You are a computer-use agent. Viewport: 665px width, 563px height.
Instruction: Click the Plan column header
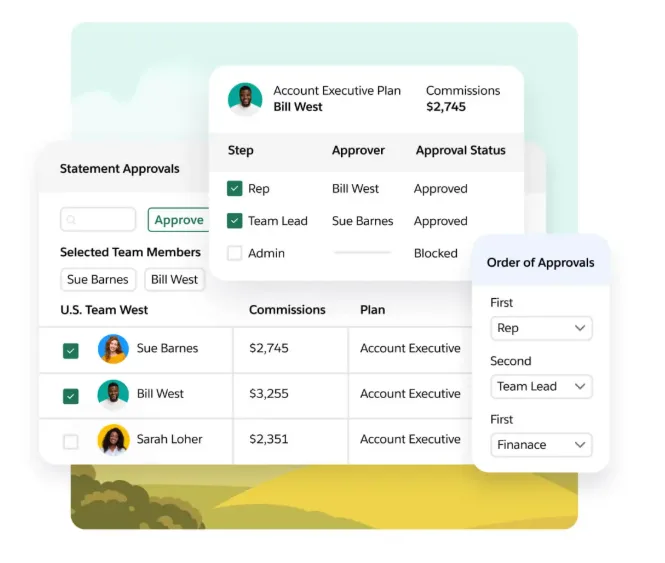tap(372, 310)
